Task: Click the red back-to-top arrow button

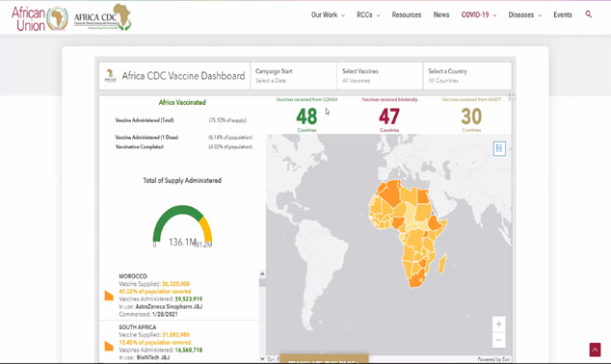Action: click(595, 350)
